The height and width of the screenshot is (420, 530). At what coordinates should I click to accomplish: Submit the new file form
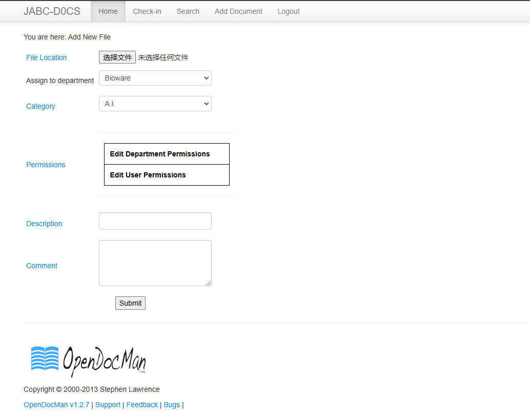point(130,303)
